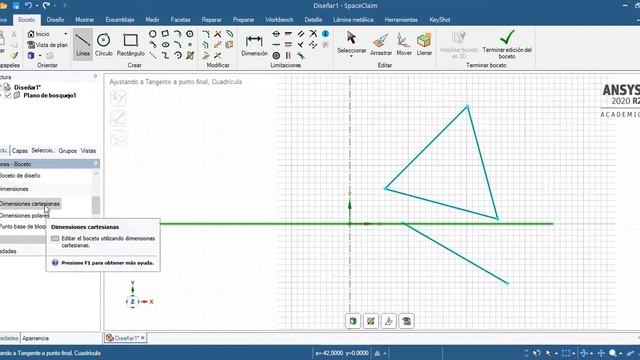This screenshot has height=360, width=640.
Task: Click the undo icon in title bar
Action: pyautogui.click(x=29, y=5)
